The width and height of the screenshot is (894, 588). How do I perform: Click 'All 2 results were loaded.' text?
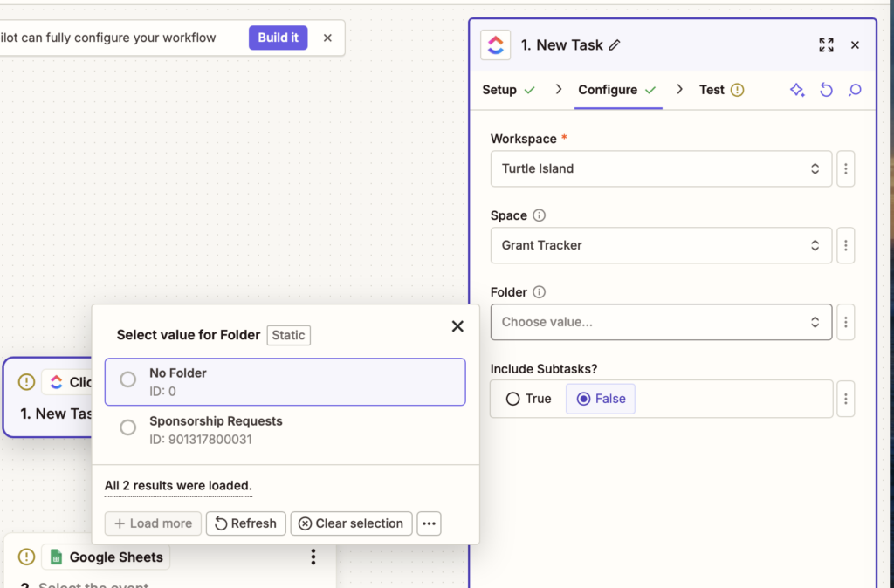click(178, 485)
